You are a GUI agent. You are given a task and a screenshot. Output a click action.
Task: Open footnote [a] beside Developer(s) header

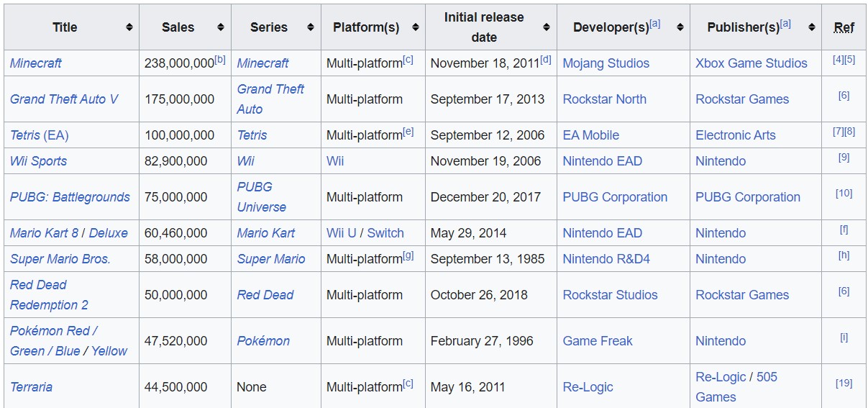click(x=655, y=24)
